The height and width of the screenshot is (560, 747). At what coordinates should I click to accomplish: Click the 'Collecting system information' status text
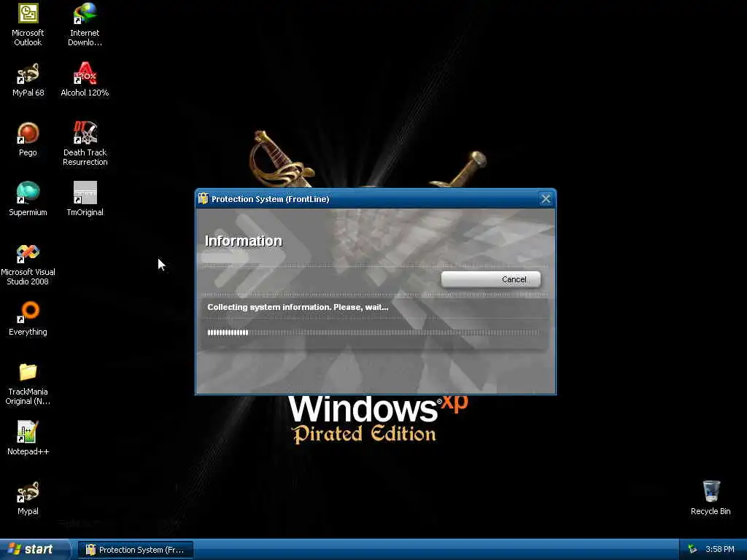(298, 307)
